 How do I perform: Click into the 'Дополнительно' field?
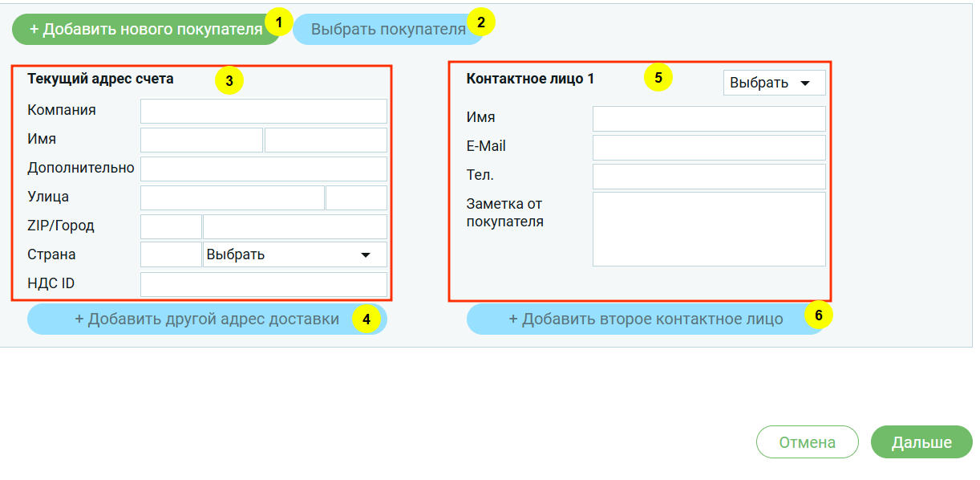pyautogui.click(x=263, y=169)
